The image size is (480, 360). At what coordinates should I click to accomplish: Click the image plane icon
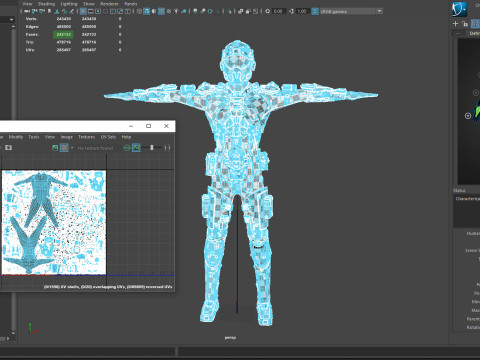pos(57,11)
